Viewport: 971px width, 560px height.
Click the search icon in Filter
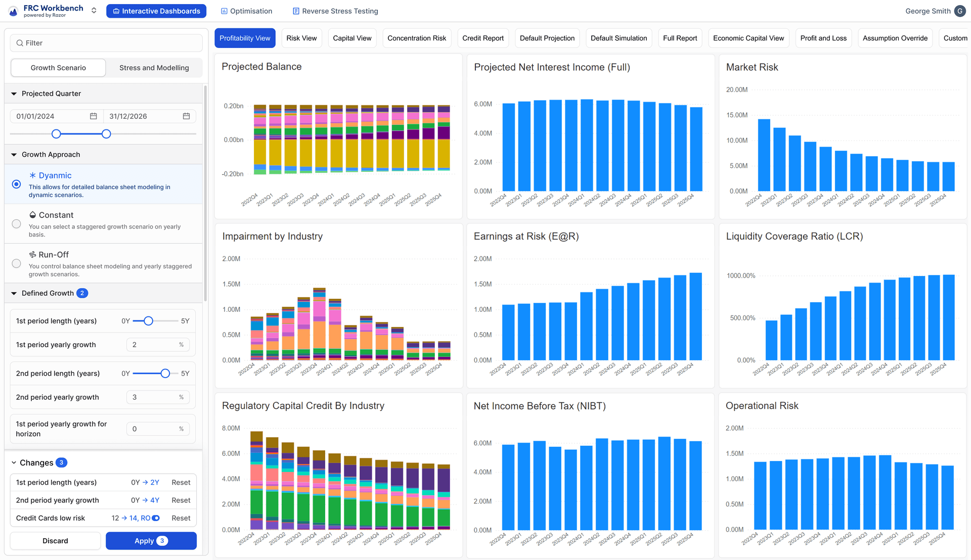click(x=20, y=43)
